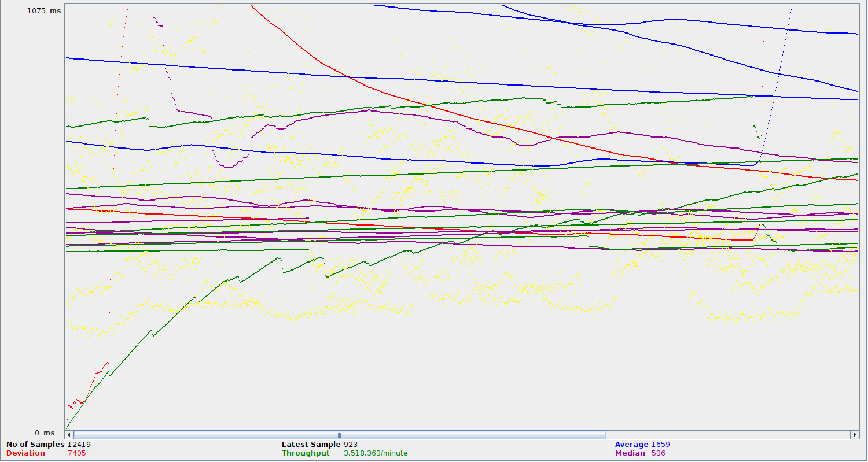This screenshot has height=462, width=868.
Task: Click the 'No of Samples' label
Action: (x=35, y=445)
